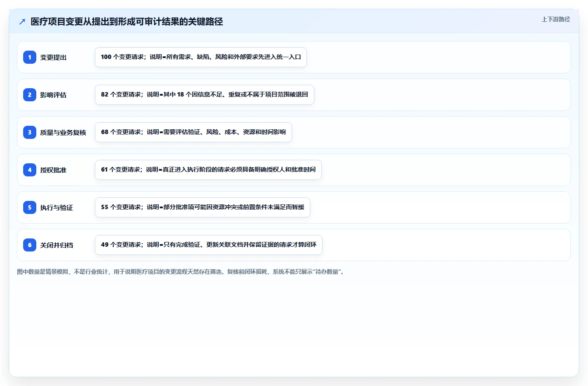Viewport: 588px width, 386px height.
Task: Click the arrow icon beside the title
Action: tap(22, 22)
